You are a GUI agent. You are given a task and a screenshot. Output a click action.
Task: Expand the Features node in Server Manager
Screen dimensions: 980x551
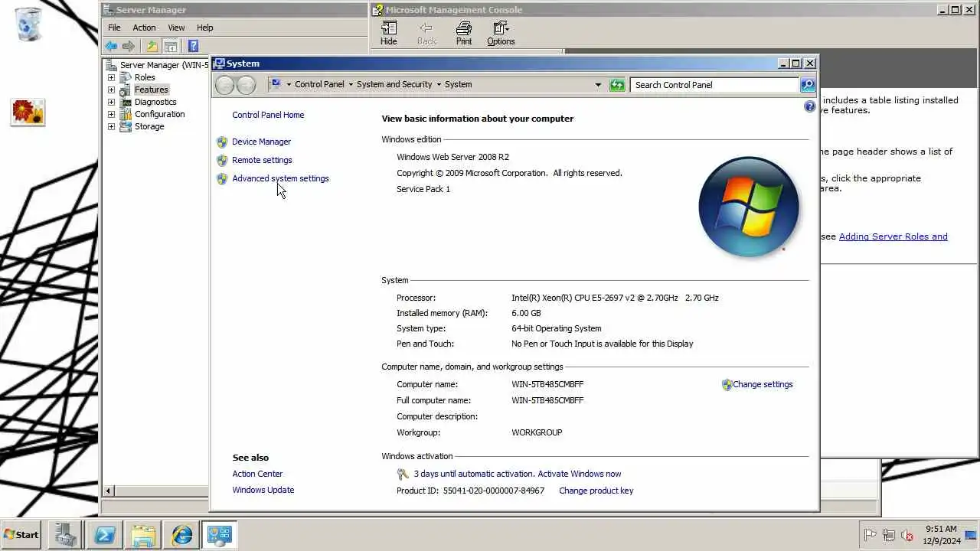[x=111, y=90]
